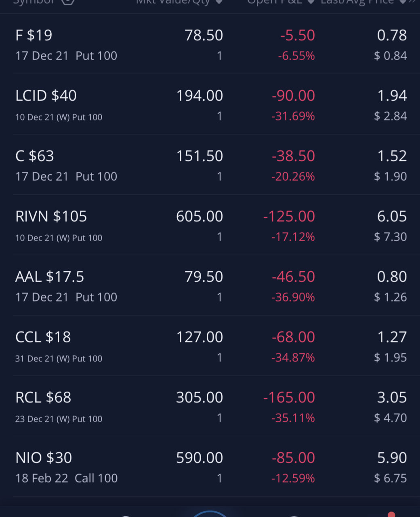Image resolution: width=420 pixels, height=517 pixels.
Task: Open the CCL $18 31 Dec put
Action: pos(210,346)
